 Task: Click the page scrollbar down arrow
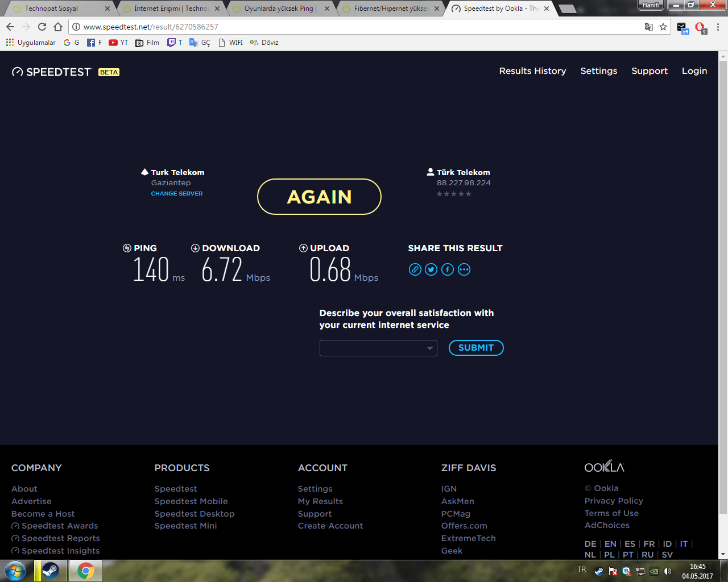pos(723,555)
